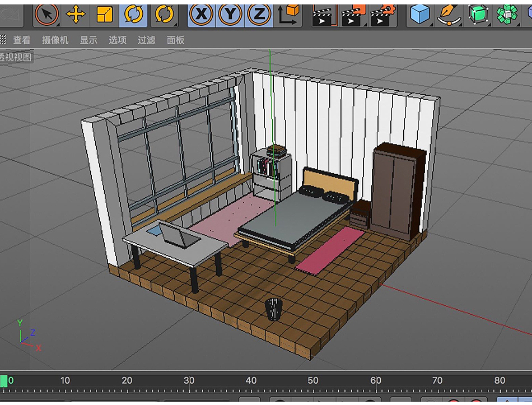
Task: Render the active view clapperboard
Action: (324, 15)
